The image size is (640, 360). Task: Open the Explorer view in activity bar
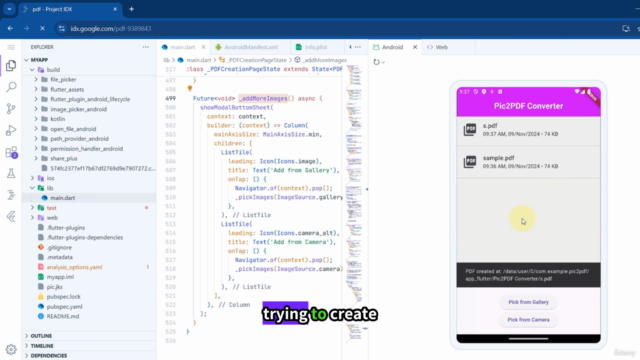tap(11, 66)
